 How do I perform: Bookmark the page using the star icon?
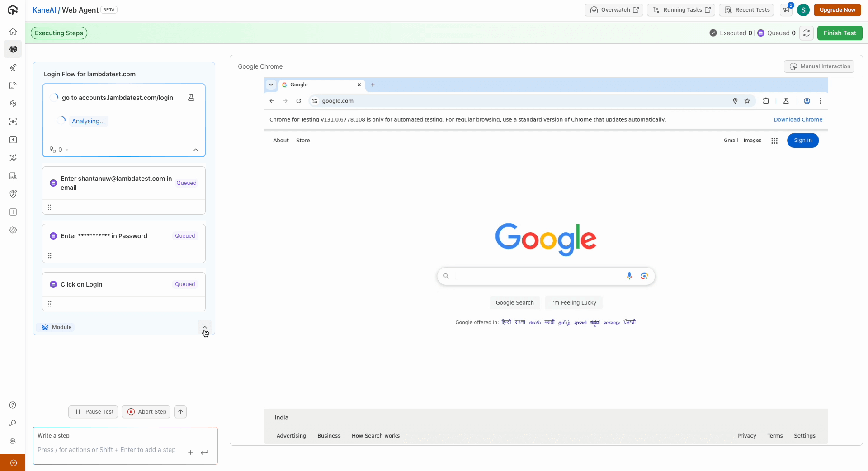pos(748,101)
